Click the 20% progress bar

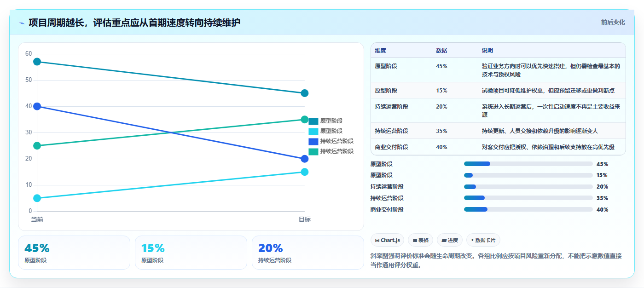coord(528,187)
